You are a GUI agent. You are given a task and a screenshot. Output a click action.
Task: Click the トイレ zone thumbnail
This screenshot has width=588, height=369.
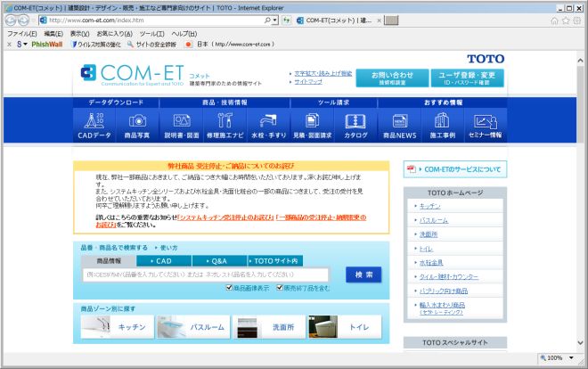(345, 327)
